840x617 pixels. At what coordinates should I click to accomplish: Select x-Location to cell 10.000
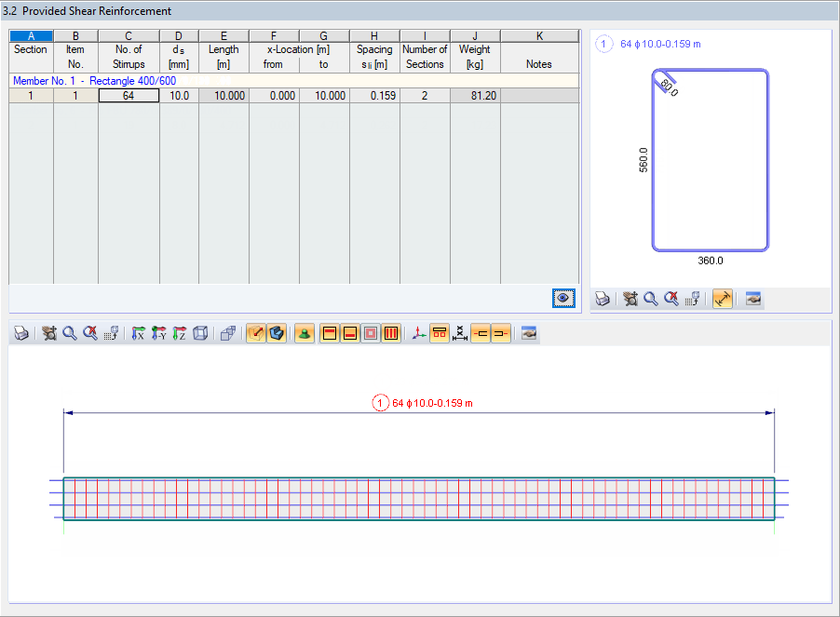325,96
